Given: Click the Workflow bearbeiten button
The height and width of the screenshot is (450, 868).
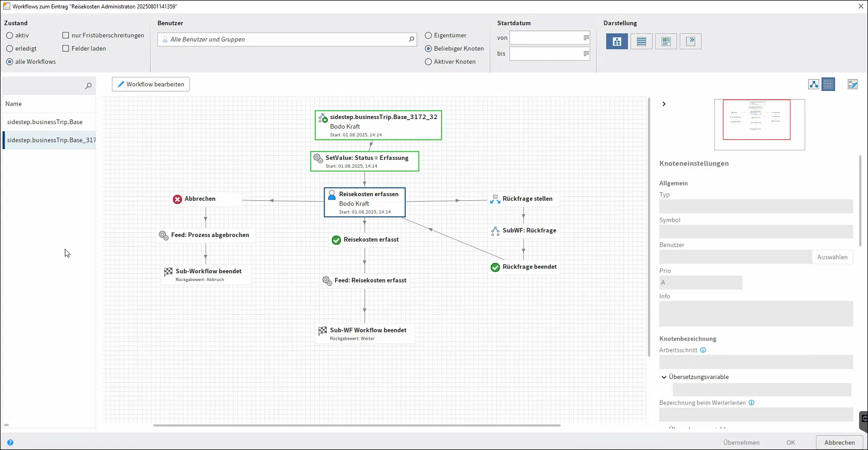Looking at the screenshot, I should (151, 84).
